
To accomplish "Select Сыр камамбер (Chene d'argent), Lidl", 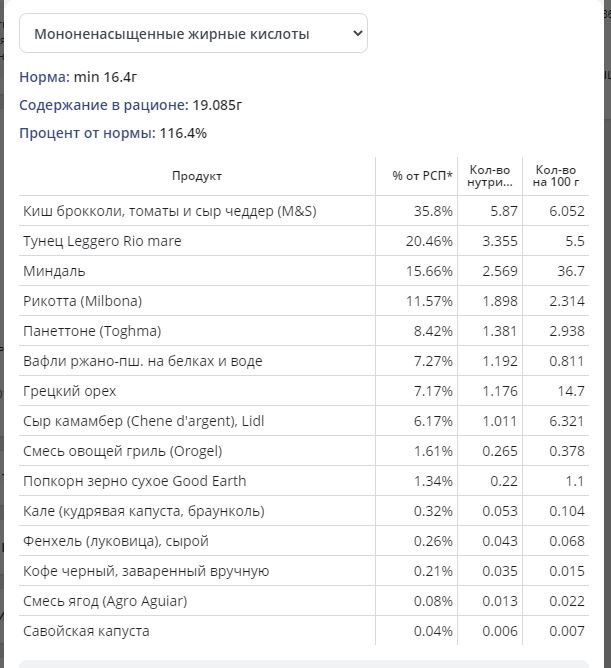I will (x=304, y=421).
